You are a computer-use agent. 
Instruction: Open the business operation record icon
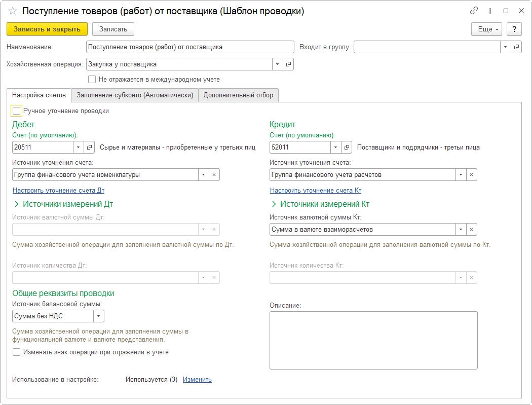coord(288,64)
